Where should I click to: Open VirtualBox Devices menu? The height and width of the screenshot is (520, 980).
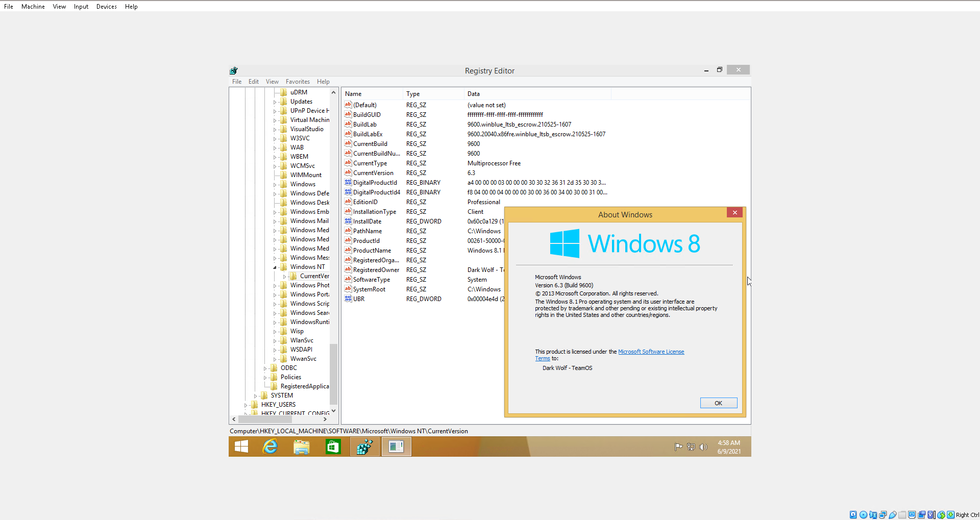click(x=107, y=7)
